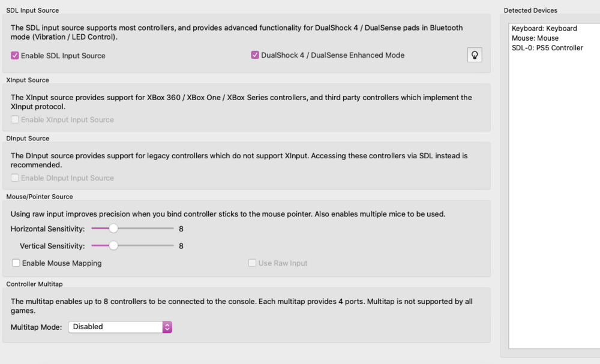
Task: Click the Horizontal Sensitivity slider track right end
Action: click(172, 228)
